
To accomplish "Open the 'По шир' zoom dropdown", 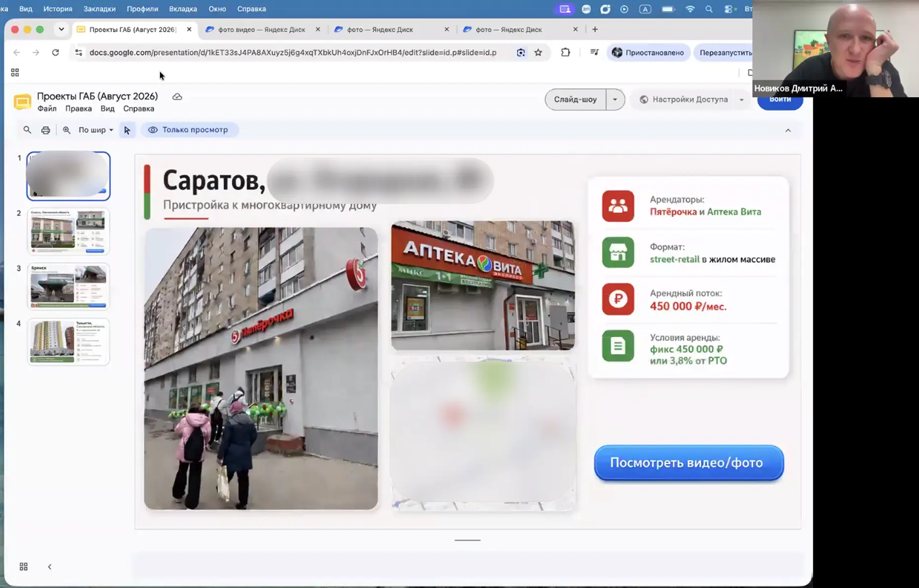I will click(x=96, y=130).
